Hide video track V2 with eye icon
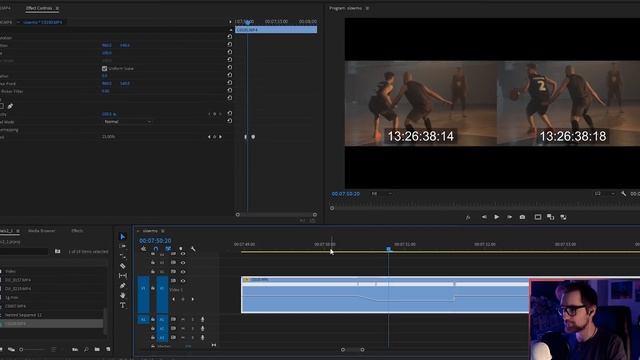 coord(183,272)
